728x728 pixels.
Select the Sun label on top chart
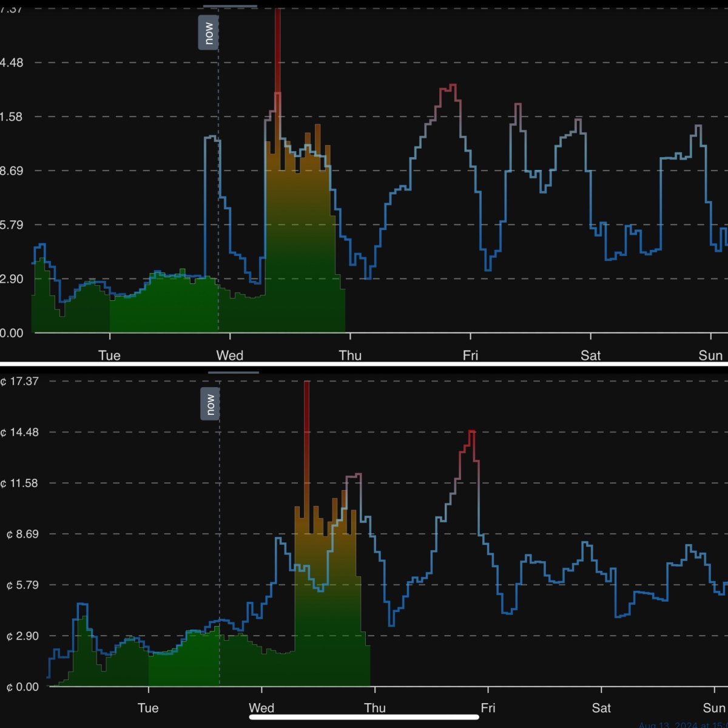710,356
